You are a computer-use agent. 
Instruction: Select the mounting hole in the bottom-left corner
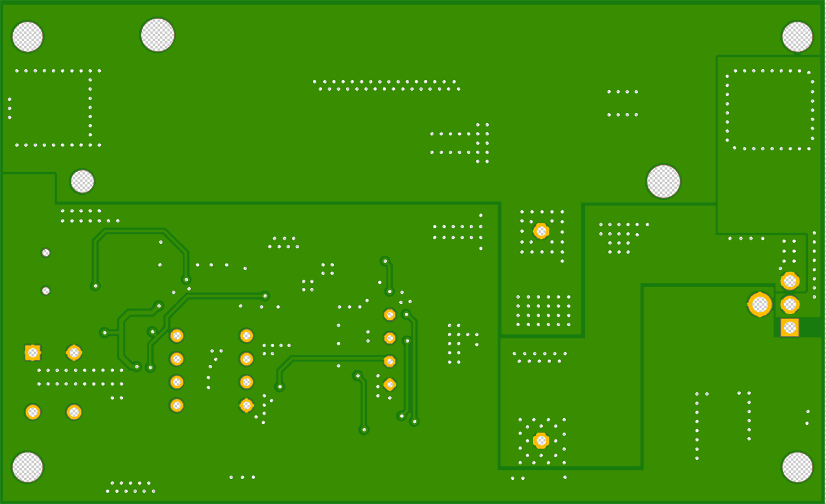click(28, 467)
